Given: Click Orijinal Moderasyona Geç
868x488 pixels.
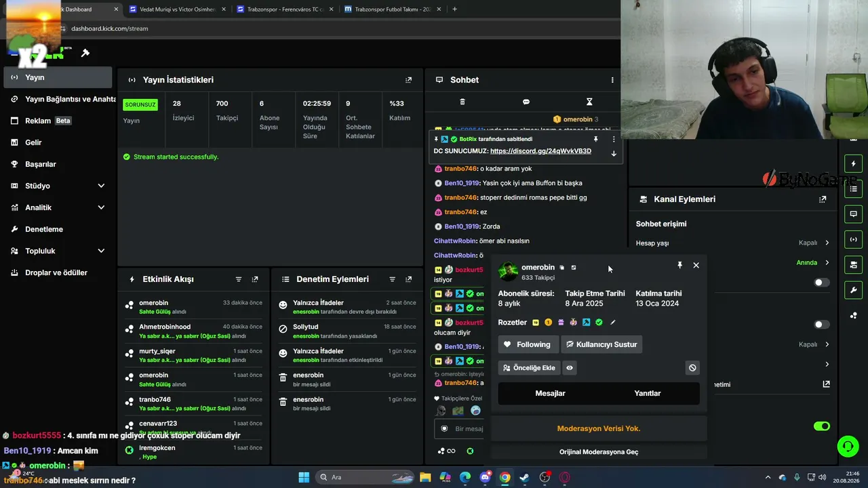Looking at the screenshot, I should point(599,452).
